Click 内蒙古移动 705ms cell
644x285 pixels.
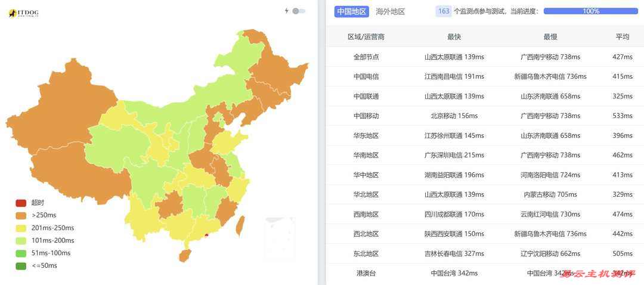[x=550, y=194]
